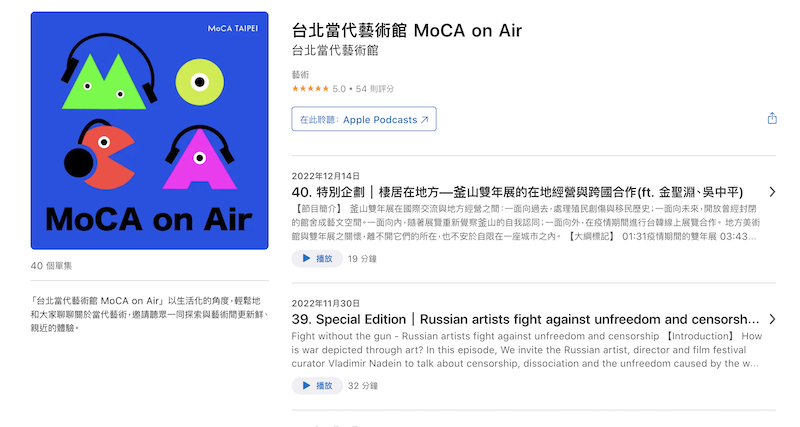
Task: Click the five-star rating icons
Action: click(x=310, y=89)
